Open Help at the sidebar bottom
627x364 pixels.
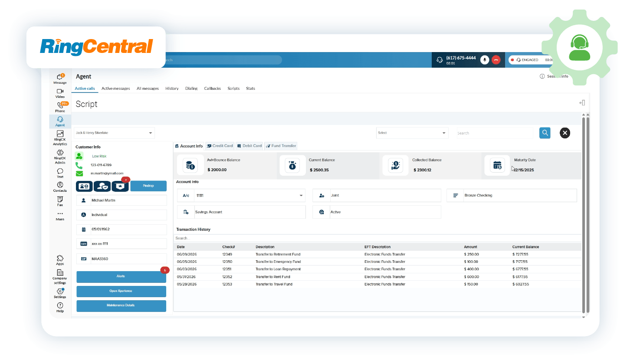60,308
